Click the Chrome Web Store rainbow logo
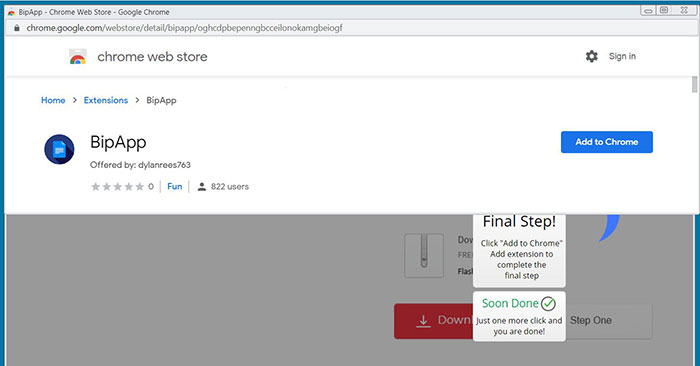The image size is (700, 366). point(78,57)
